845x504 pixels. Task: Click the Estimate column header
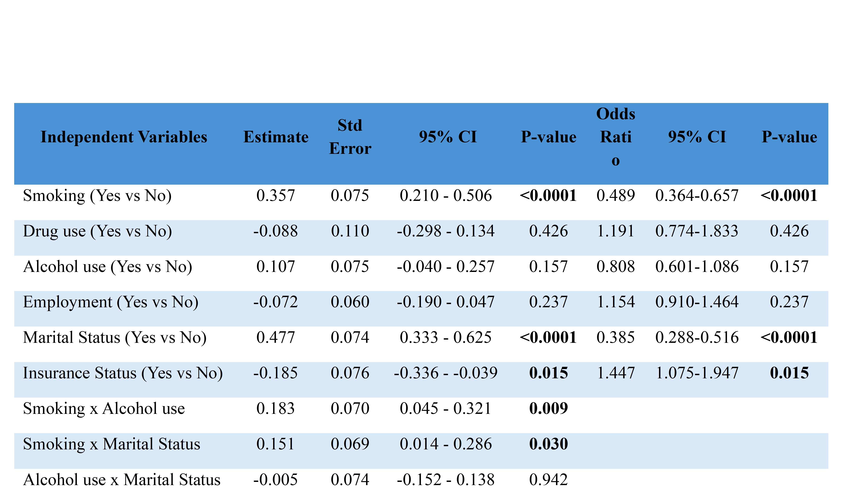coord(276,137)
